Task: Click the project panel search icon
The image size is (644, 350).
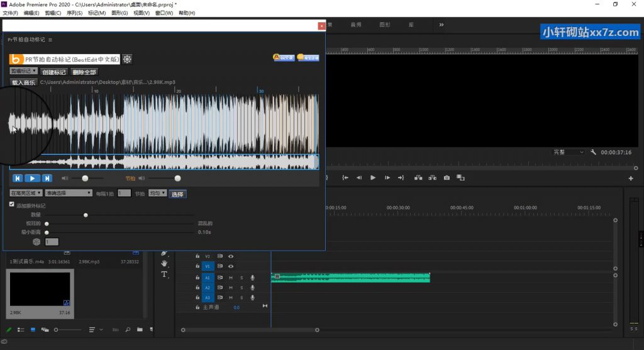Action: click(x=128, y=330)
